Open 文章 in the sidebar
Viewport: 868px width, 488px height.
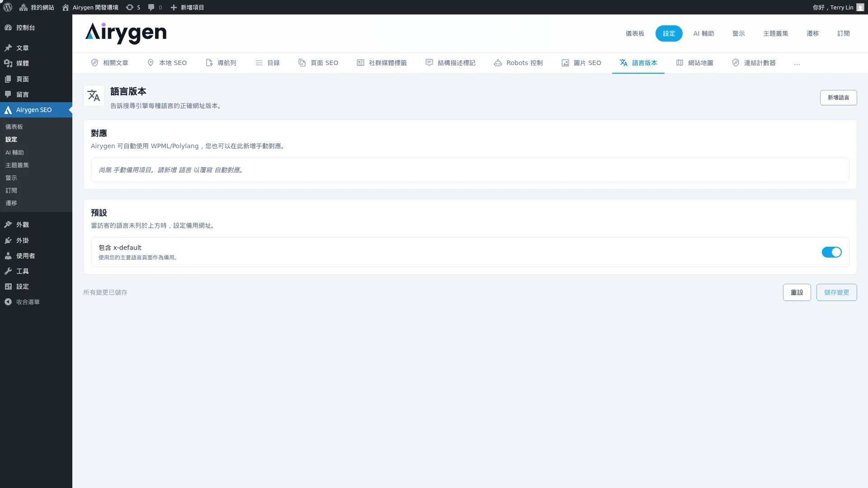pos(36,48)
